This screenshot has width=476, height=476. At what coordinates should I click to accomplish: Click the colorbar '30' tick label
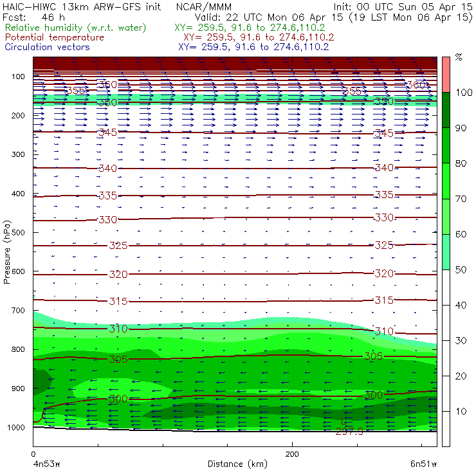tap(461, 341)
